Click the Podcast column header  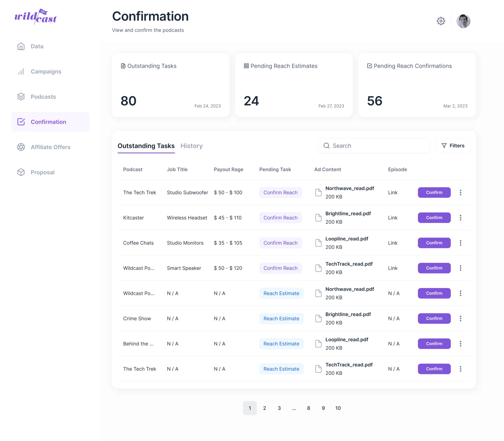pyautogui.click(x=133, y=169)
